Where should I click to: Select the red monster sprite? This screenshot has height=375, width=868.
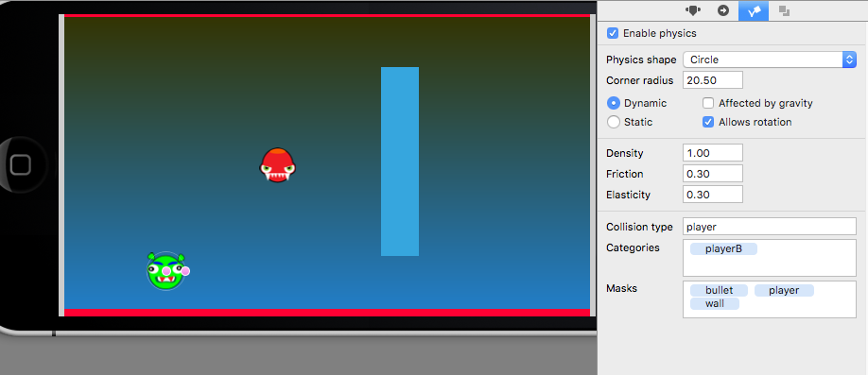pos(278,165)
